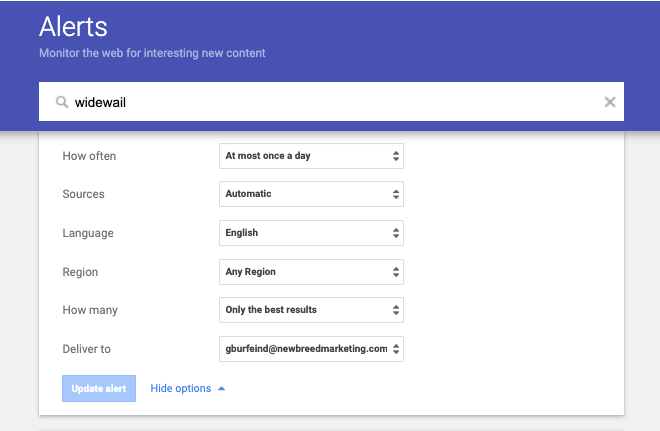Click the Alerts page title
660x431 pixels.
click(73, 27)
